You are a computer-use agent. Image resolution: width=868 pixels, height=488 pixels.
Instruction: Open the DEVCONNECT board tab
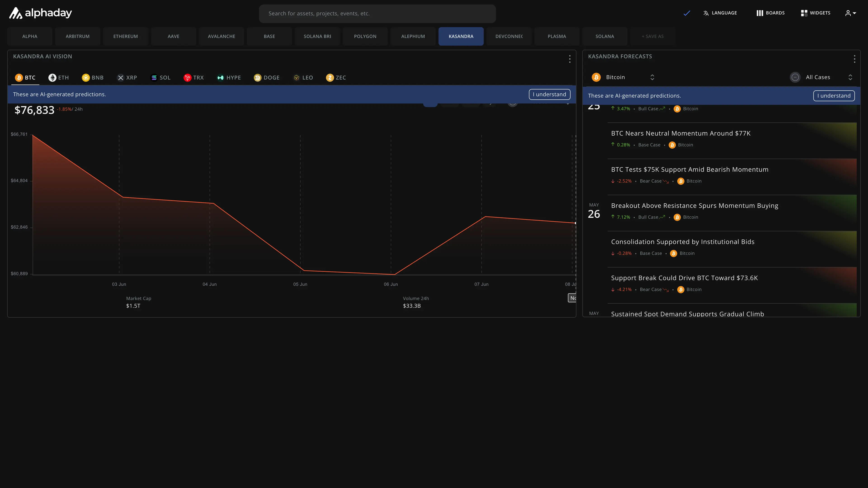tap(509, 36)
